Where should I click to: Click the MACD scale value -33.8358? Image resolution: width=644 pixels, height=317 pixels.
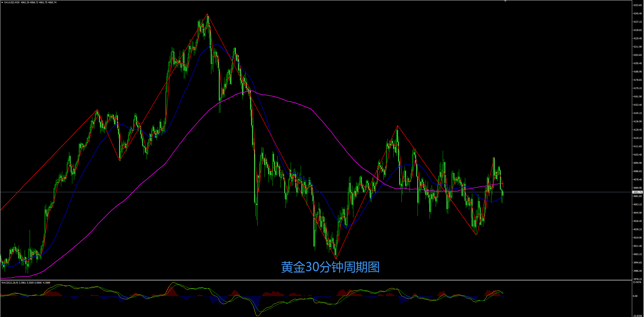point(638,315)
